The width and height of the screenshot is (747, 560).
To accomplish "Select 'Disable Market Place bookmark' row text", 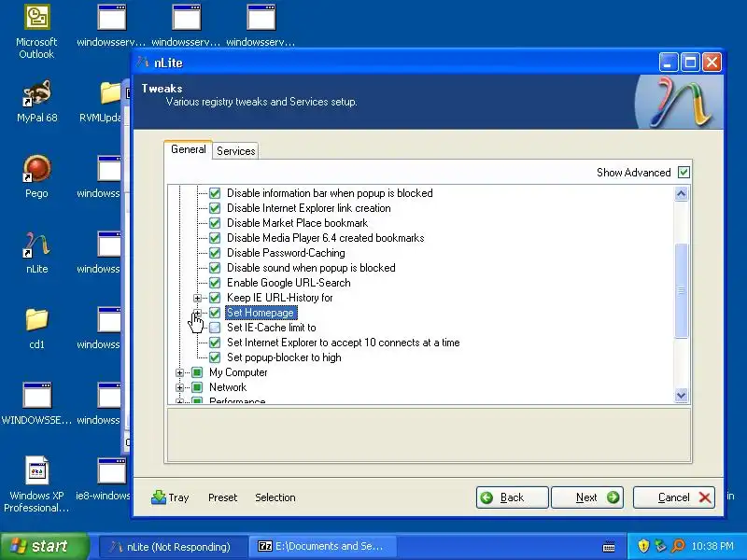I will coord(297,223).
